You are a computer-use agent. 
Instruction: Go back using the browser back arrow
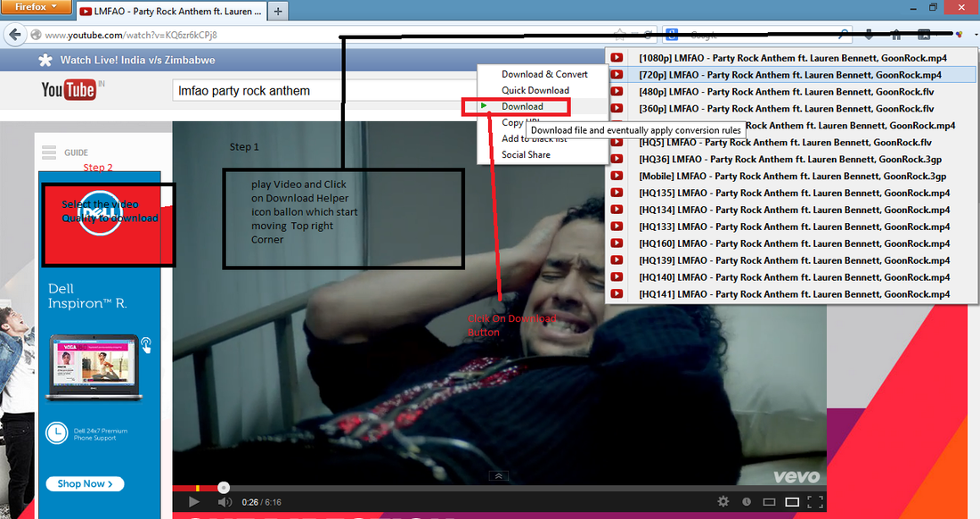[x=16, y=35]
